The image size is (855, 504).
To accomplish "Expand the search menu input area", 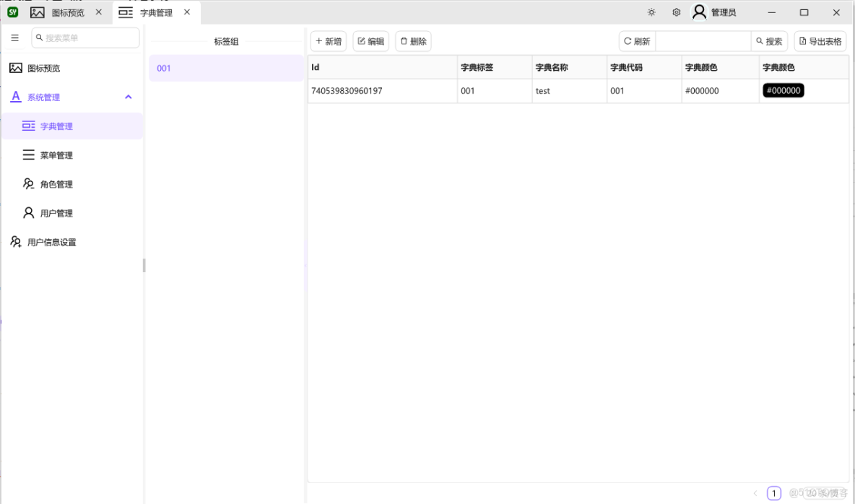I will coord(85,37).
